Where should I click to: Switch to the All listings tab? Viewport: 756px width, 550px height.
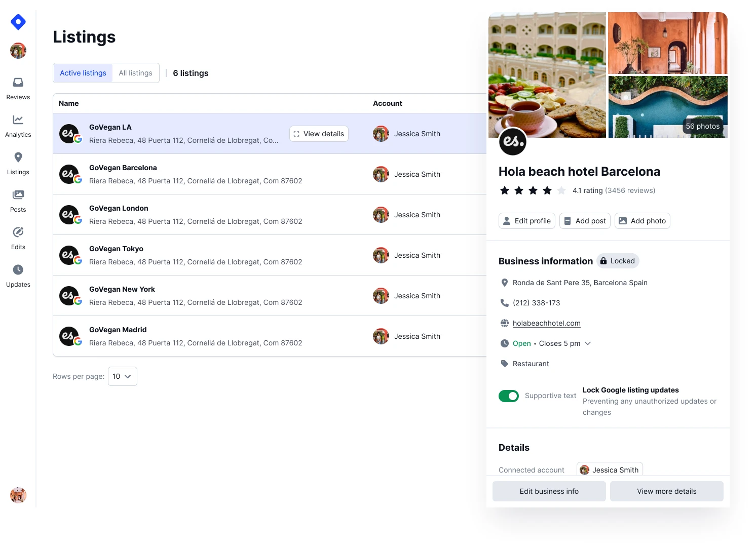pyautogui.click(x=135, y=73)
